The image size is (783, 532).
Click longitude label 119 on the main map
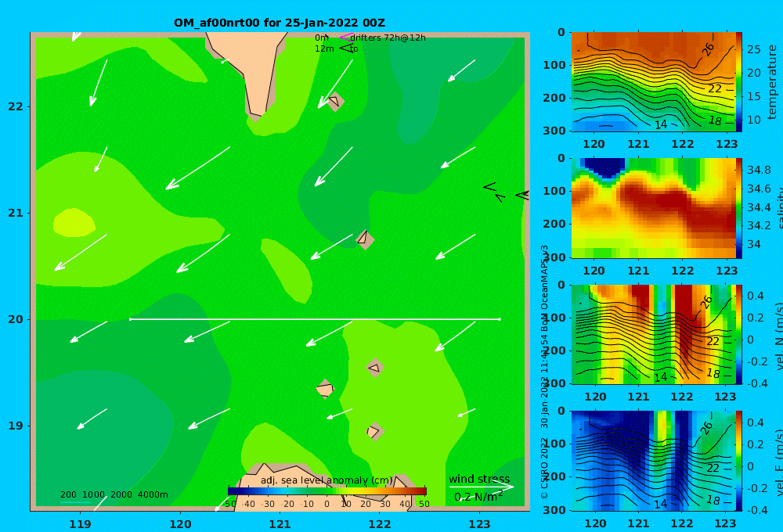click(81, 524)
